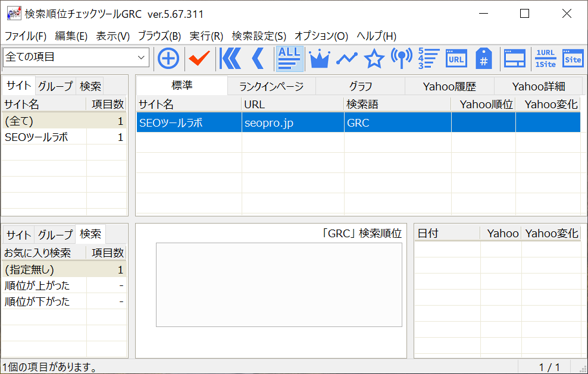Click the single left arrow icon

(x=258, y=58)
